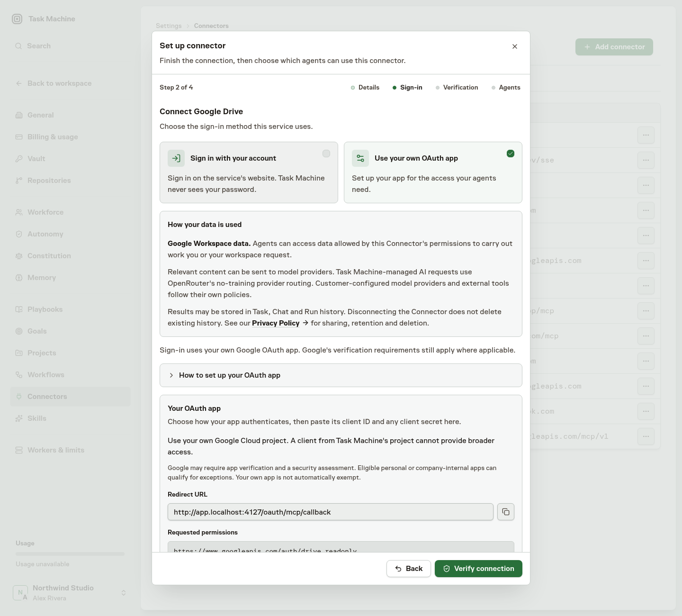
Task: Open the more-options menu for the k.com row
Action: tap(646, 411)
